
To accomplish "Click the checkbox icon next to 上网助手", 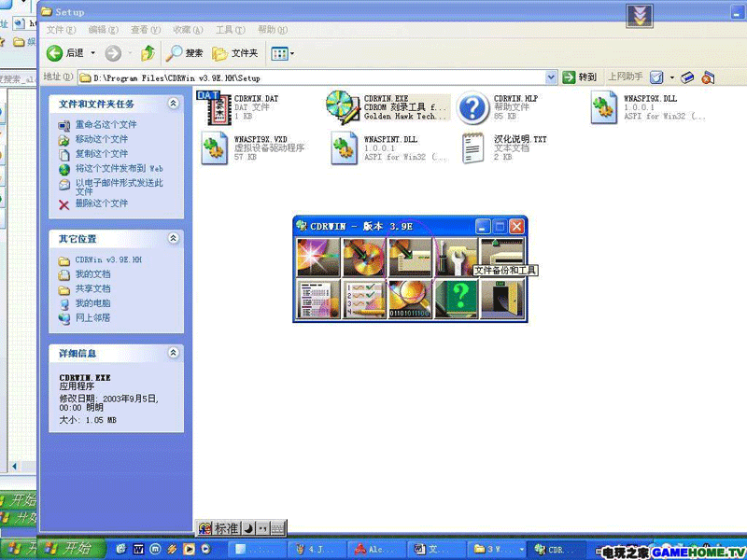I will 656,77.
